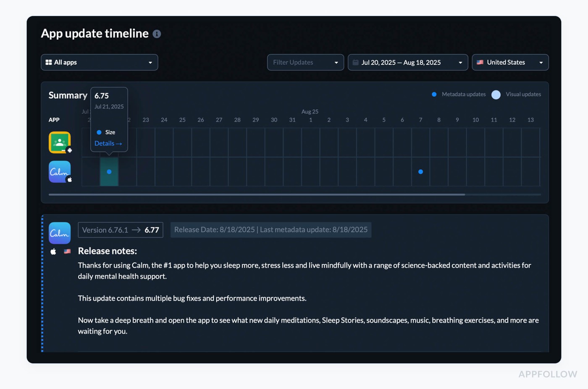Open the date range Jul 20 – Aug 18 picker
Viewport: 588px width, 389px height.
click(407, 63)
